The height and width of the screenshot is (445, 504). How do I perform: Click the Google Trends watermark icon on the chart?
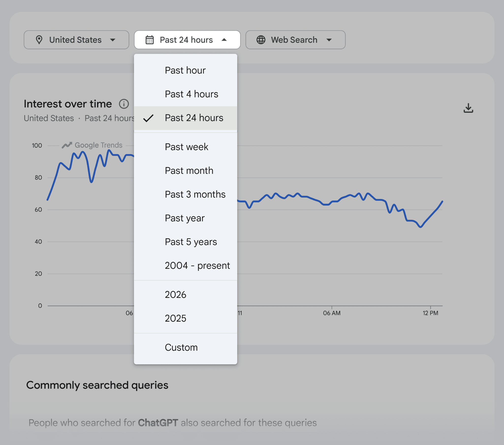coord(67,145)
